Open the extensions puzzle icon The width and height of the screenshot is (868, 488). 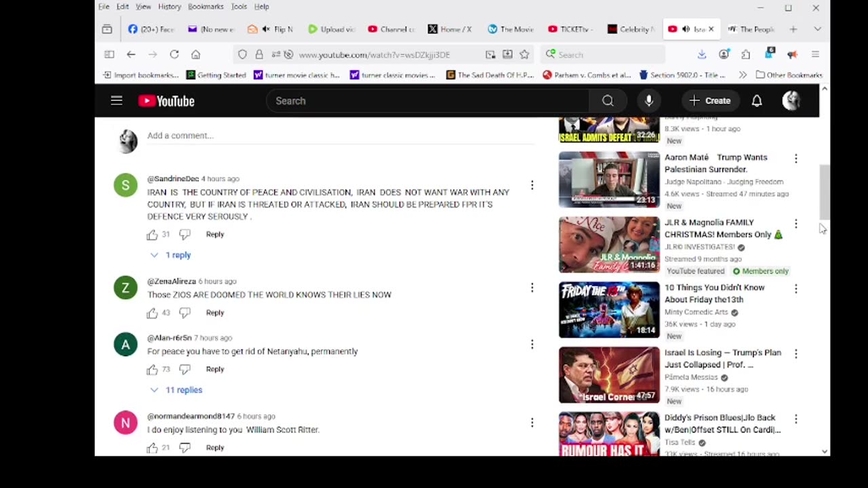tap(746, 55)
